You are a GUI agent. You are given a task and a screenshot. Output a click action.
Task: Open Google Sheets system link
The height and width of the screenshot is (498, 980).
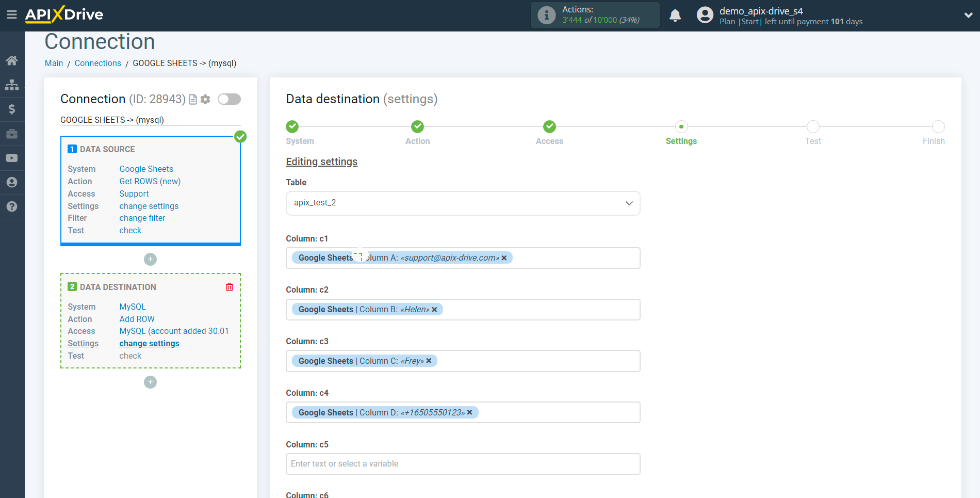146,169
